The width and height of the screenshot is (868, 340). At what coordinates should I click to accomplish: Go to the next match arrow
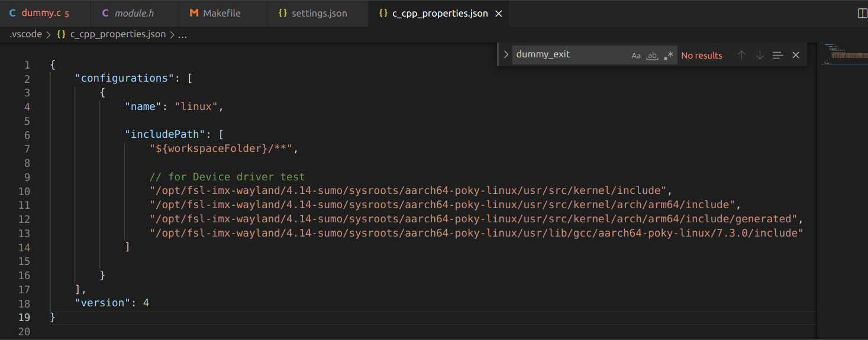760,55
